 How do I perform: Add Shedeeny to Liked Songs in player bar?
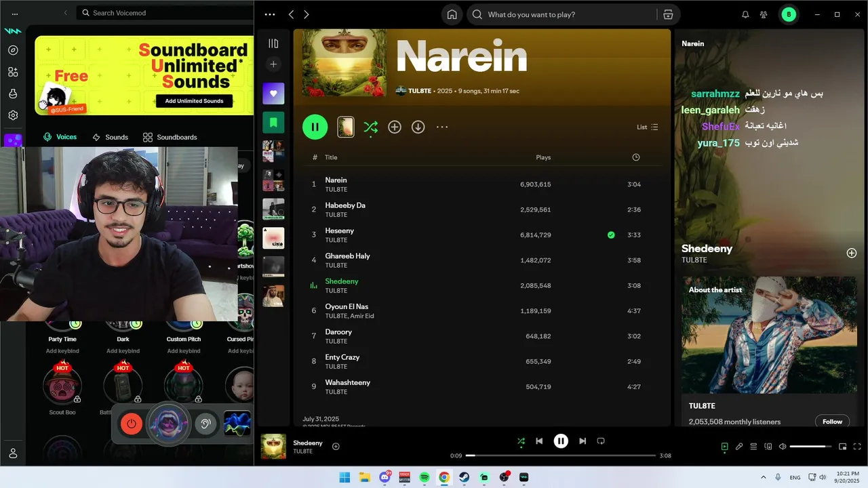click(x=336, y=447)
